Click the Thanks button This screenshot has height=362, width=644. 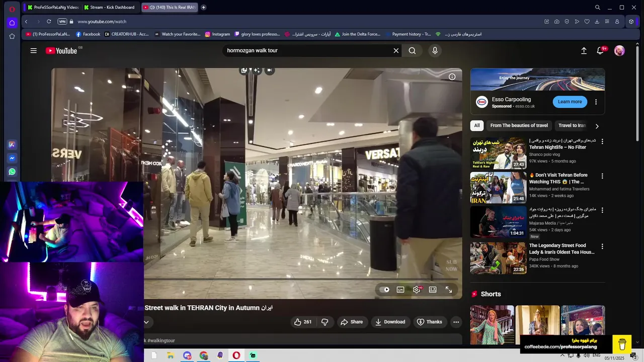(429, 322)
